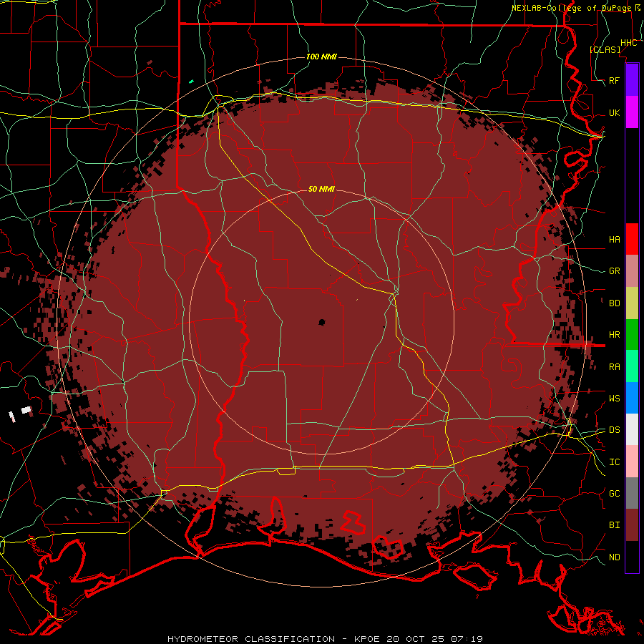Click the DS white legend swatch

(x=632, y=429)
